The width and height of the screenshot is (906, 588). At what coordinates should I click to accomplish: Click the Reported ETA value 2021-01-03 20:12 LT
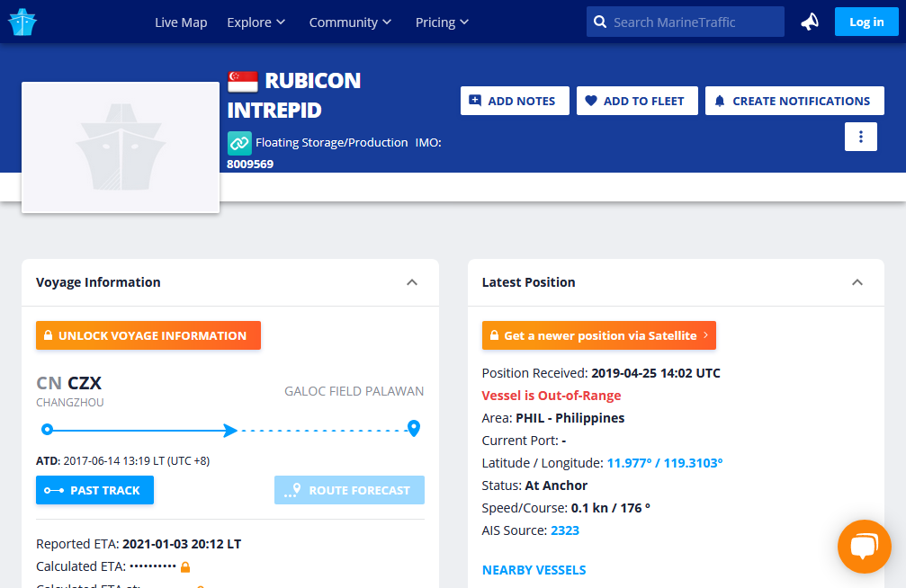click(182, 544)
